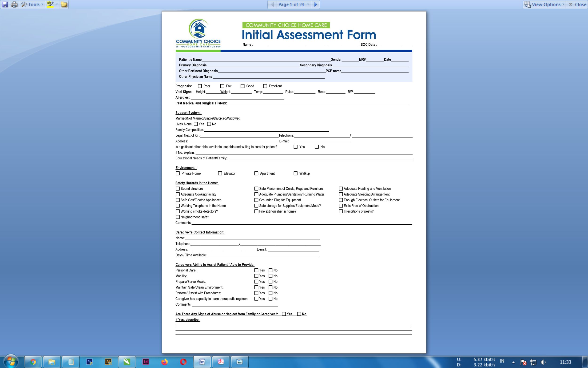
Task: Click the yellow folder toolbar icon
Action: point(64,4)
